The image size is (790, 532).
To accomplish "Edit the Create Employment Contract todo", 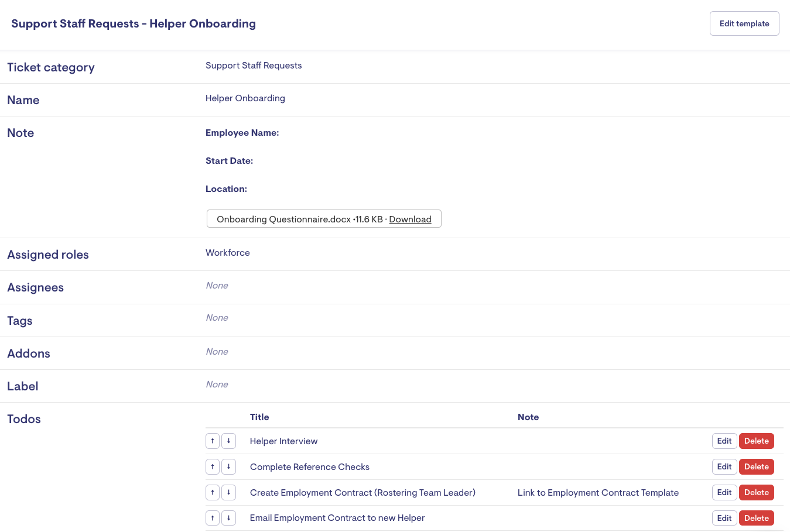I will 724,492.
